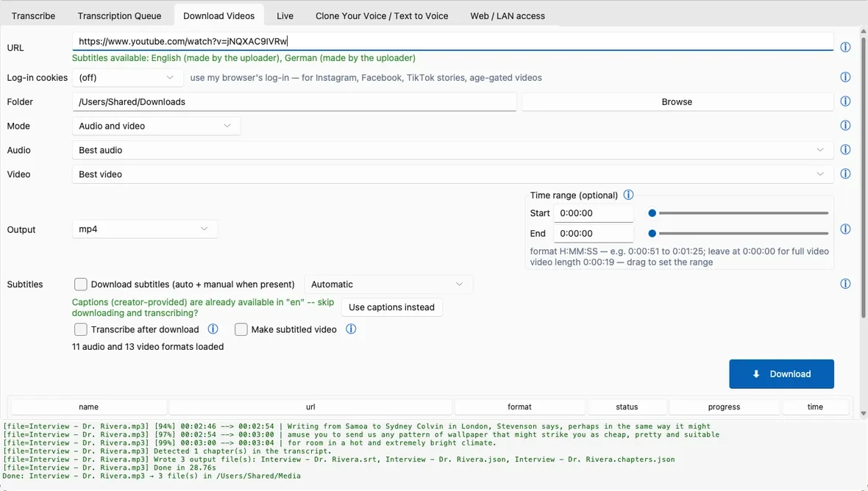Click the Use captions instead button
Screen dimensions: 868x491
click(x=392, y=307)
